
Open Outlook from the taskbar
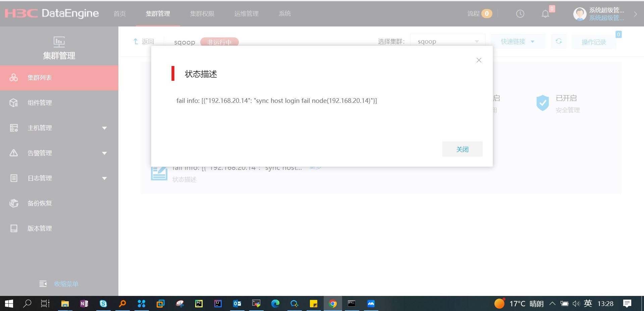pos(237,304)
